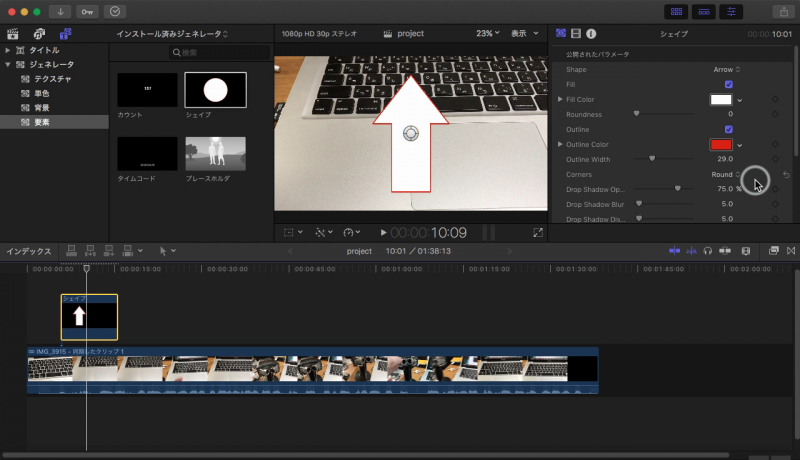This screenshot has height=460, width=800.
Task: Select the テクスチャ generator category
Action: pos(52,78)
